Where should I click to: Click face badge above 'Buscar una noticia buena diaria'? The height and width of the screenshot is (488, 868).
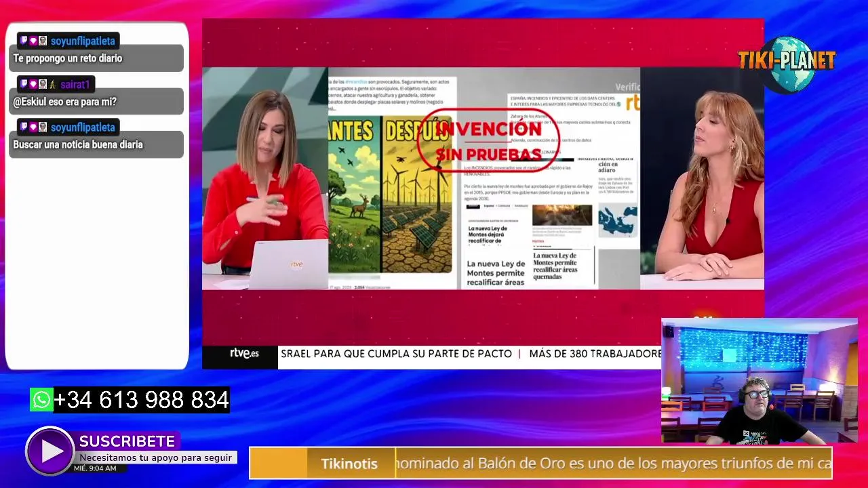point(42,127)
